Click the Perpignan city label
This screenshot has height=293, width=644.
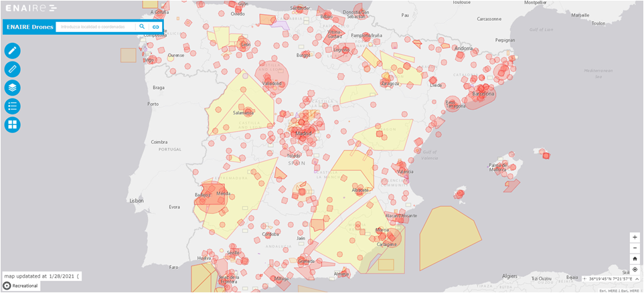pyautogui.click(x=505, y=40)
